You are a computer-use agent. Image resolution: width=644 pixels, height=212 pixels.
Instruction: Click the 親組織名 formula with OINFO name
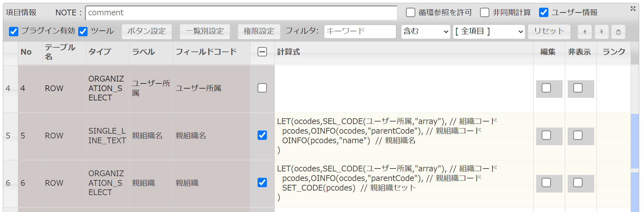click(404, 136)
